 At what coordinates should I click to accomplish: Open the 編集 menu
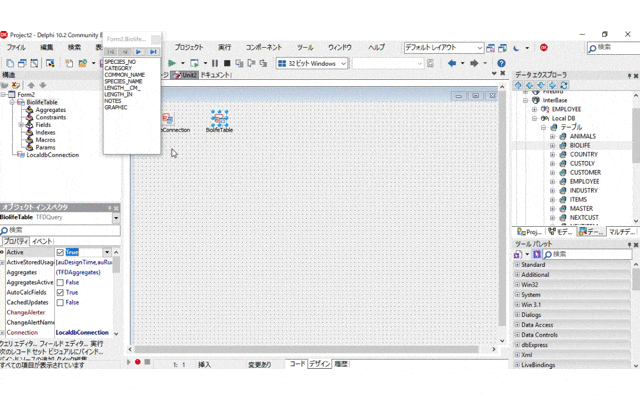click(x=47, y=48)
